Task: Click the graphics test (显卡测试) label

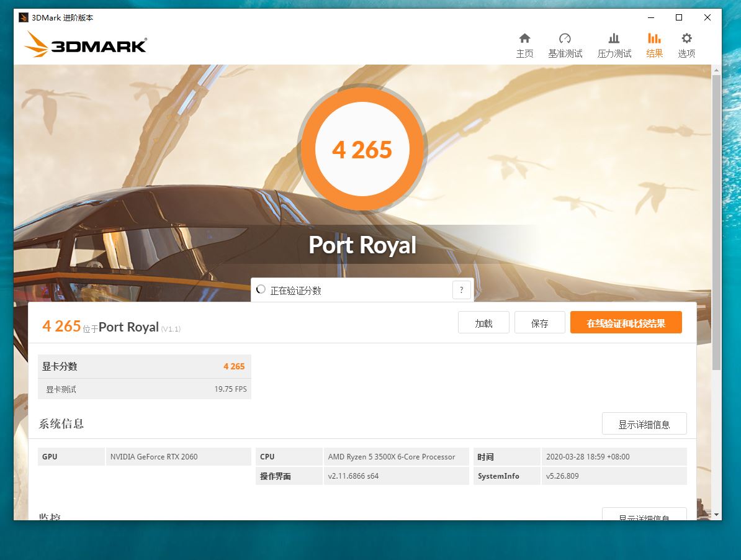Action: [x=61, y=389]
